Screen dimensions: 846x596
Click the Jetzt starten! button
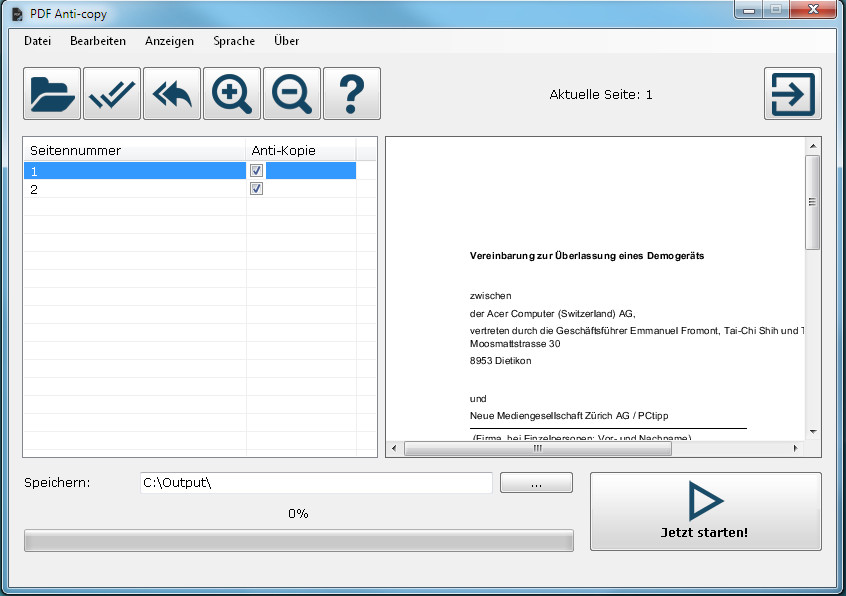706,511
